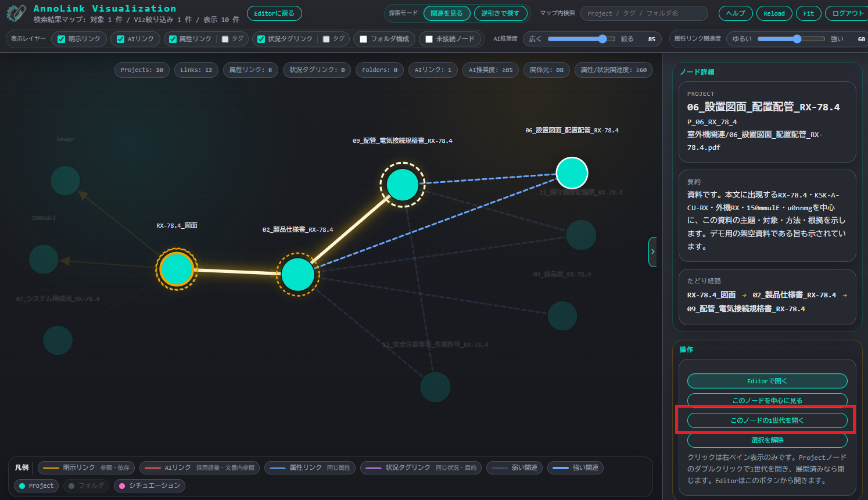This screenshot has width=868, height=500.
Task: Enable the 未接続ノード checkbox
Action: (429, 39)
